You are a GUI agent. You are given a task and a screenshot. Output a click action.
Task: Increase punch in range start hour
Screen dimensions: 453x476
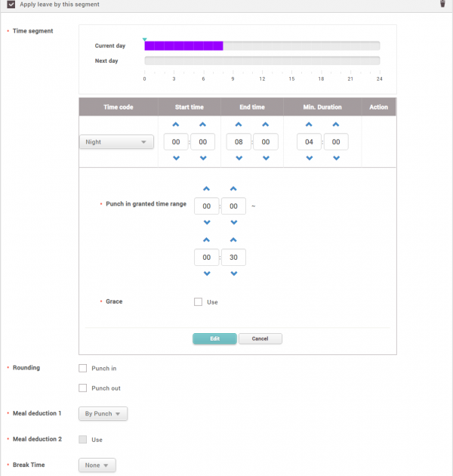pos(207,189)
